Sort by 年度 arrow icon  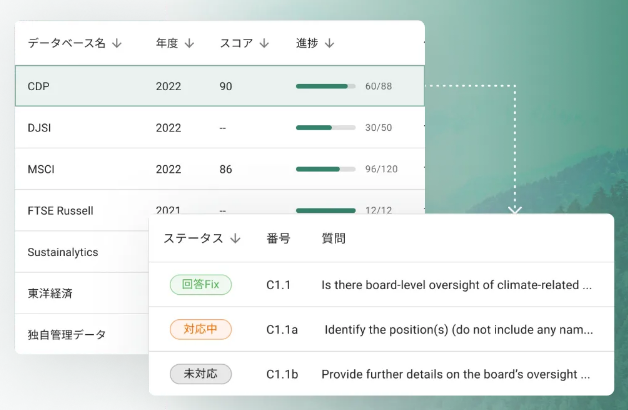[x=189, y=43]
